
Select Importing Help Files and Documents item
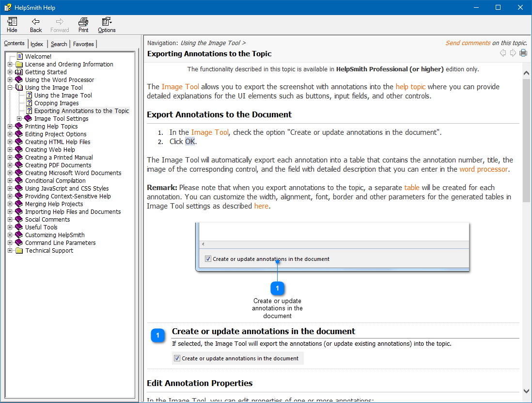[73, 211]
